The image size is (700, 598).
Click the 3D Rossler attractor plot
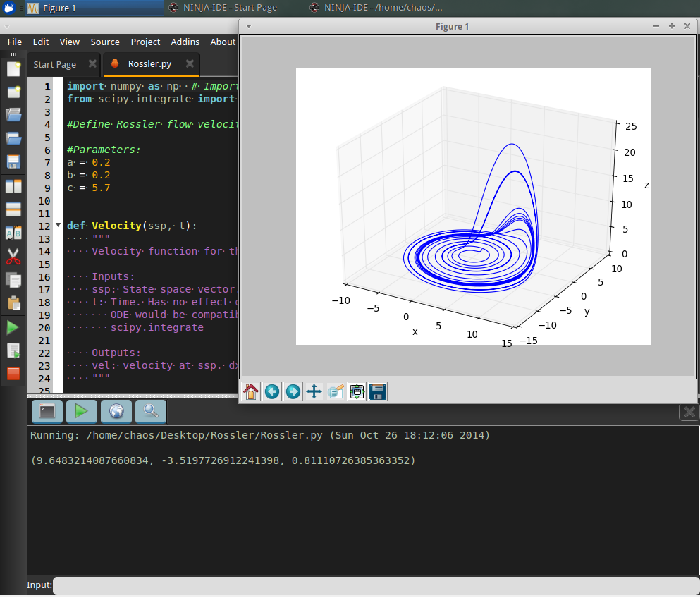(473, 207)
